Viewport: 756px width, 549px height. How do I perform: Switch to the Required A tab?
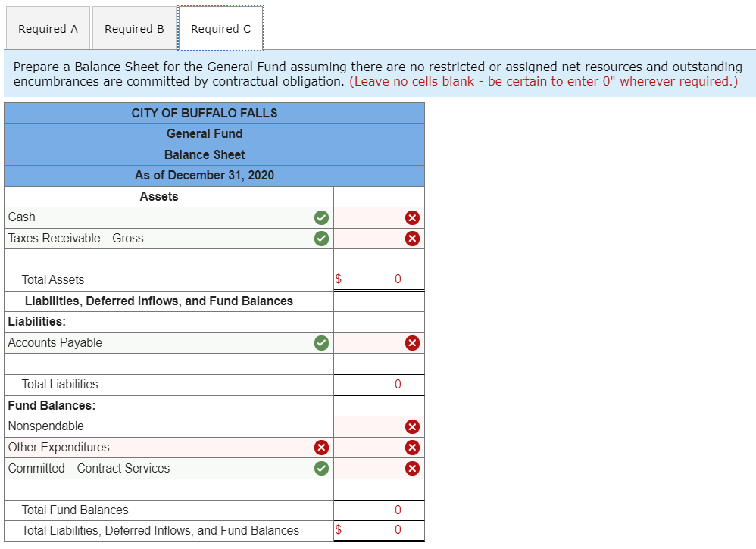(48, 28)
